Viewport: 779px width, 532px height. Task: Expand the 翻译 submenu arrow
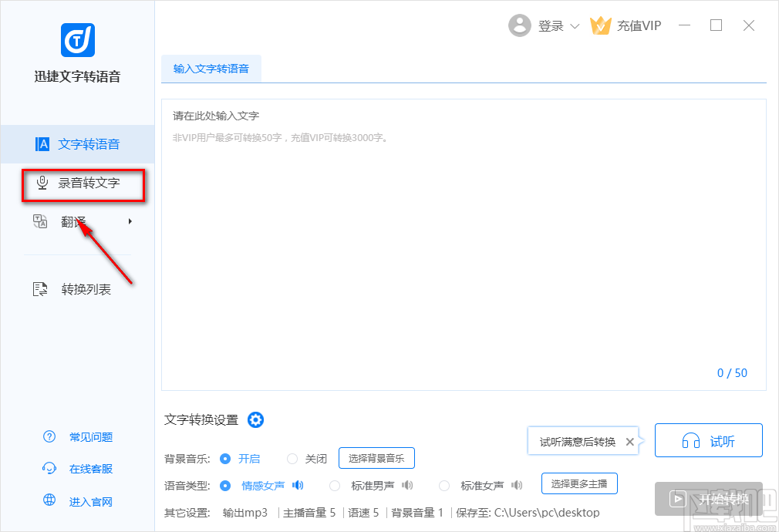tap(130, 221)
